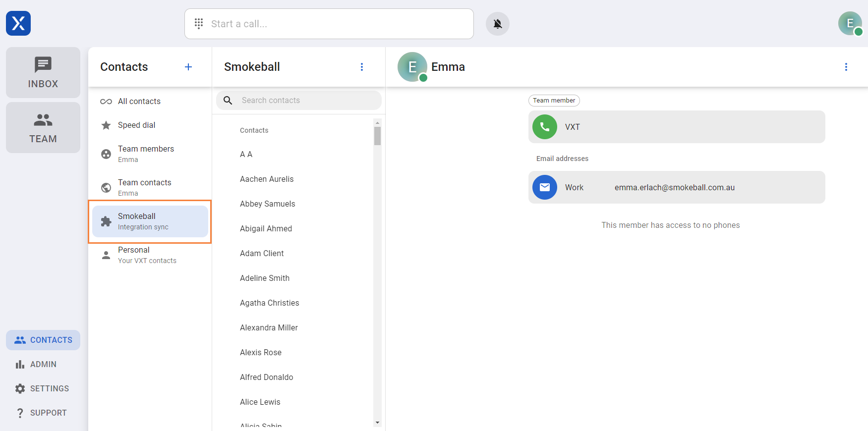Focus the Search contacts field
The height and width of the screenshot is (431, 868).
coord(299,100)
